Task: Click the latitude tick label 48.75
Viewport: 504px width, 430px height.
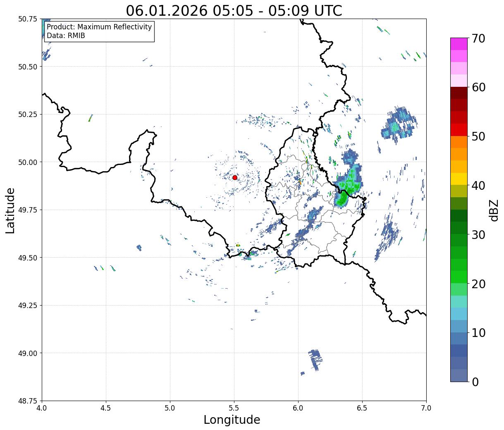Action: point(28,401)
